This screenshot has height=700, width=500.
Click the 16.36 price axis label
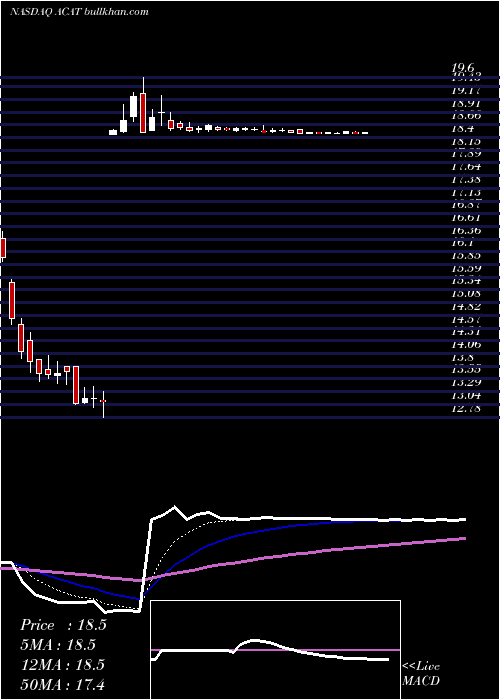click(x=467, y=230)
